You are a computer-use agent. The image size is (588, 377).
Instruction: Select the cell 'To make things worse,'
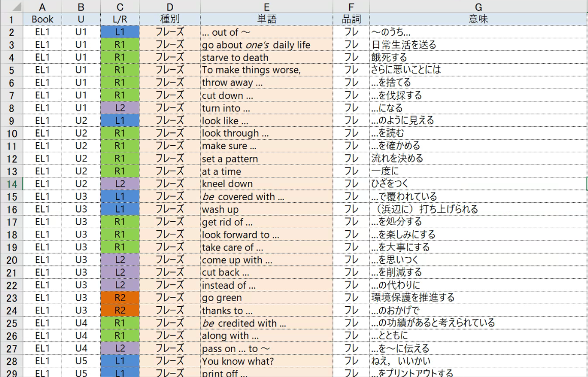tap(266, 70)
